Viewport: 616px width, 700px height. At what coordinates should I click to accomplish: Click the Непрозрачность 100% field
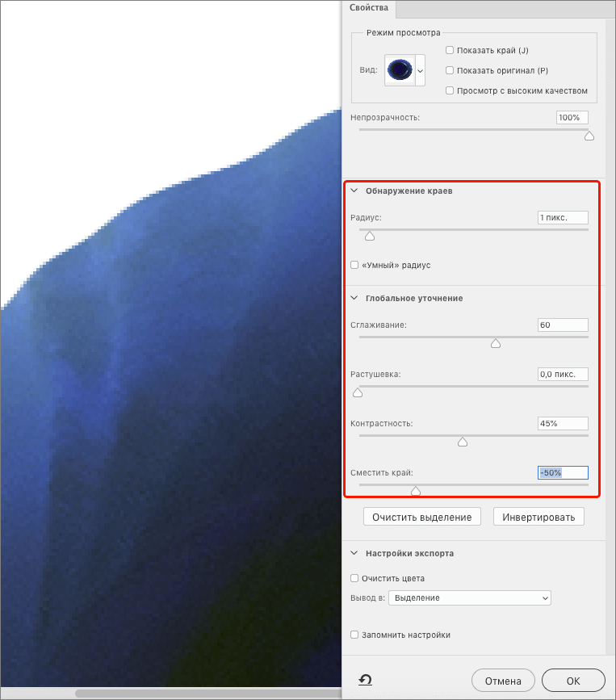click(x=572, y=117)
